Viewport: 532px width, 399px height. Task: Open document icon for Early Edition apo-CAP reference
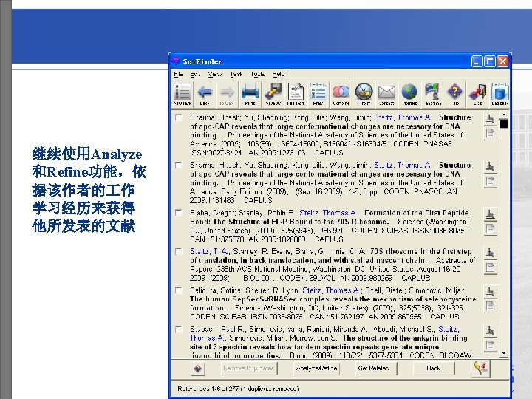coord(490,181)
